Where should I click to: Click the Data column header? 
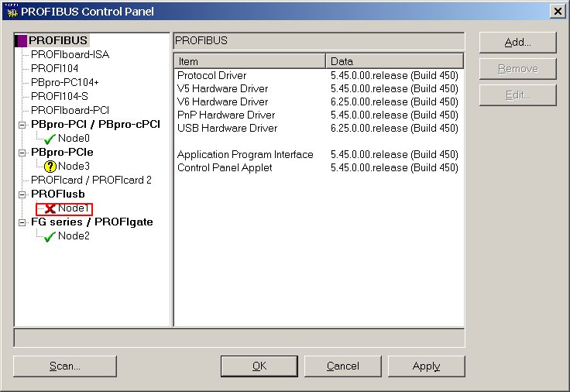coord(395,61)
